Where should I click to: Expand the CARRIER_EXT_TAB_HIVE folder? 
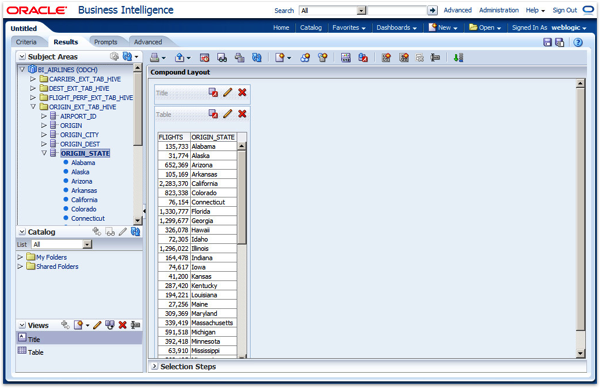(33, 79)
